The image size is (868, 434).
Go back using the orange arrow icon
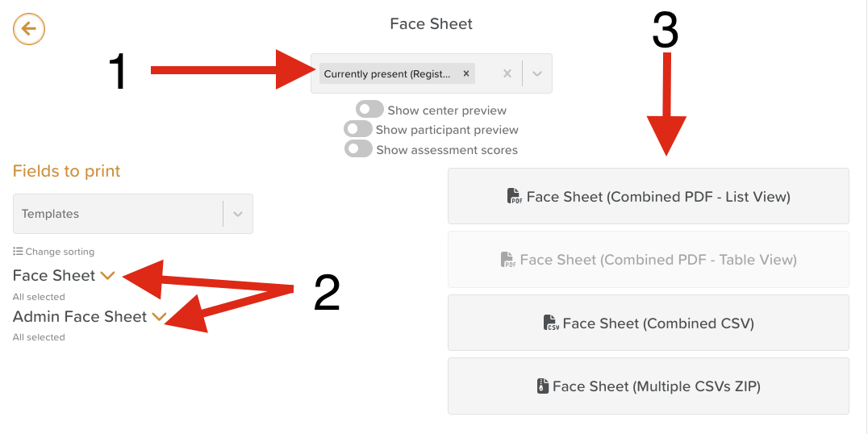pos(29,29)
